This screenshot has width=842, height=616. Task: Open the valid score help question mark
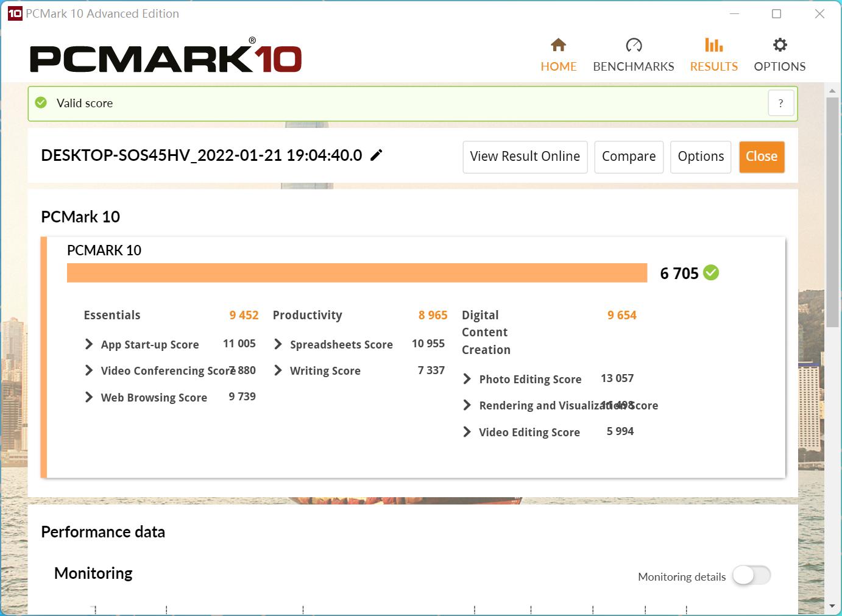781,104
